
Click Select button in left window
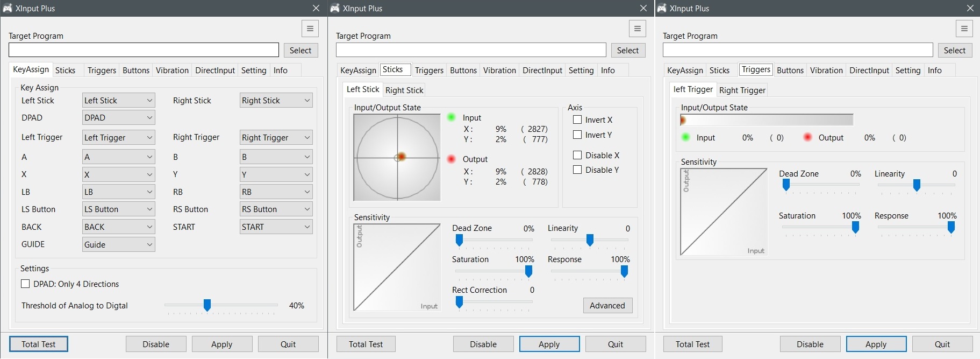click(x=301, y=50)
